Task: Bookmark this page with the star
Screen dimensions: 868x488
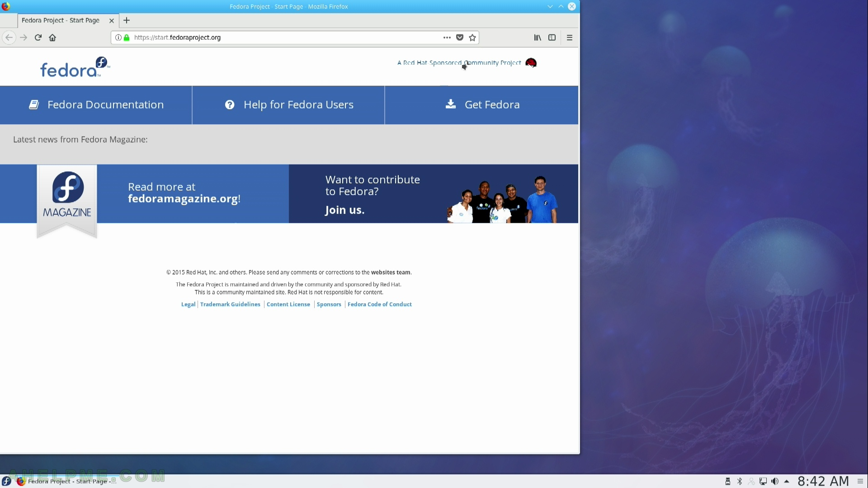Action: pos(472,38)
